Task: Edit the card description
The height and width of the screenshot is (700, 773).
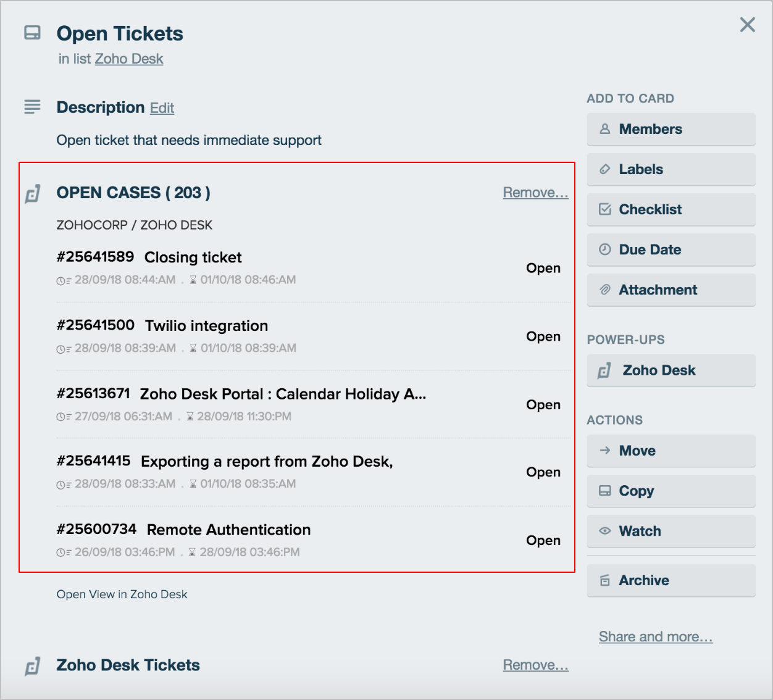Action: click(162, 108)
